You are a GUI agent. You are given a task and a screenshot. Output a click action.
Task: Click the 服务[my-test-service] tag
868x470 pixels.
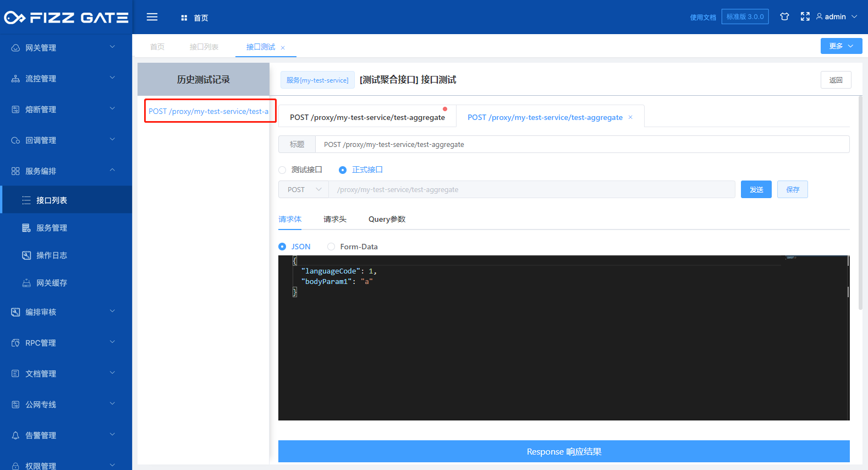[317, 80]
